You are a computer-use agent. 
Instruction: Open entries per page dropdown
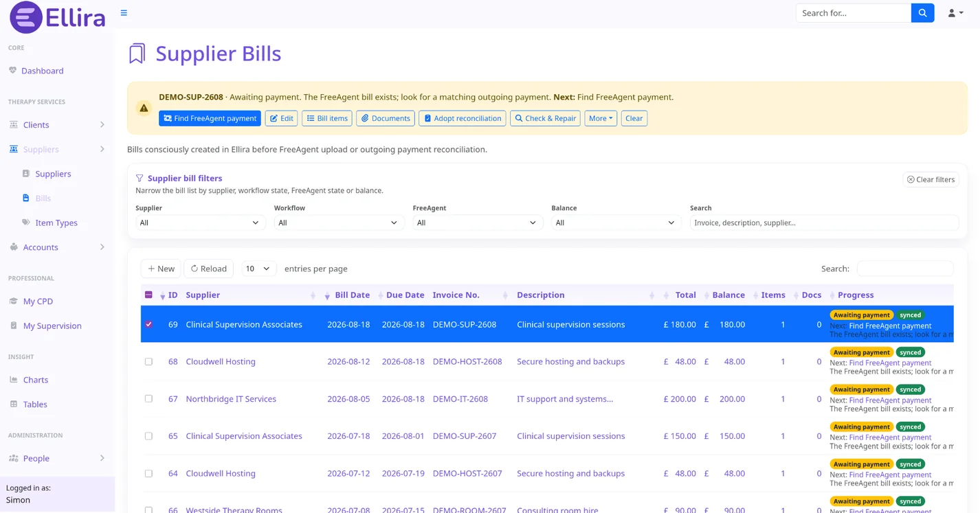258,269
